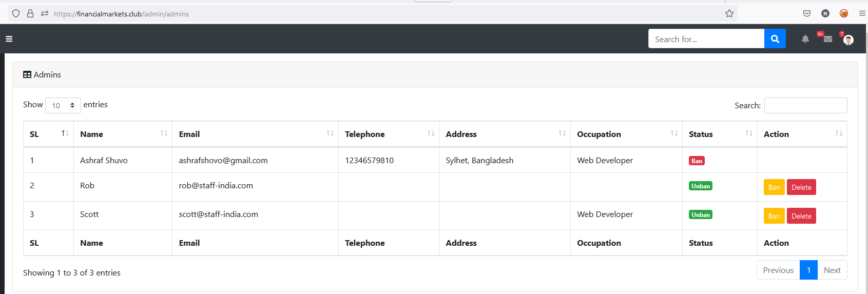The width and height of the screenshot is (868, 294).
Task: Delete the admin Scott
Action: (801, 216)
